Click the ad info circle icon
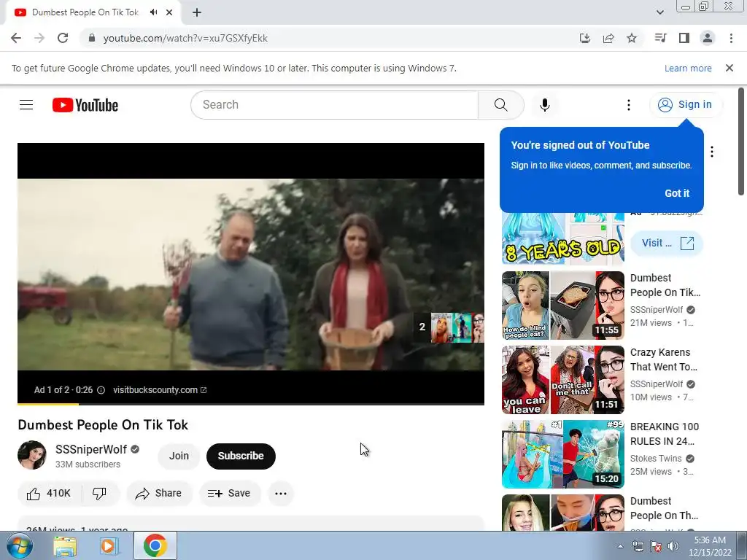The height and width of the screenshot is (560, 747). 101,390
